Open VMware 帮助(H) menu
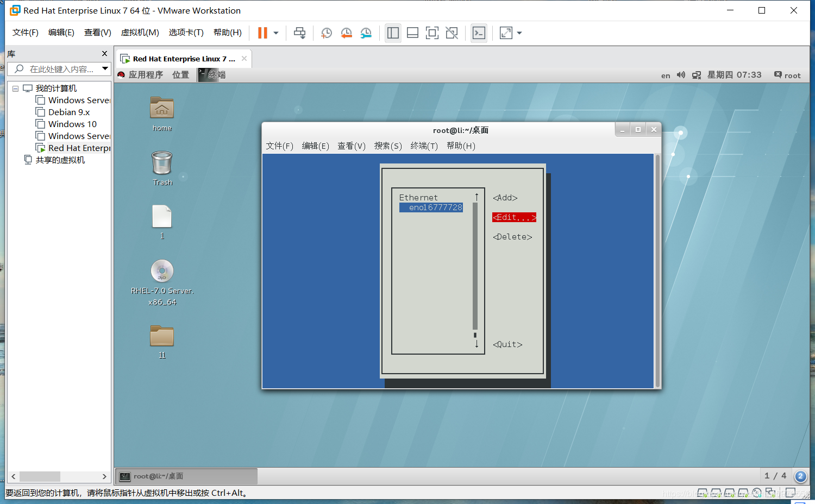The height and width of the screenshot is (504, 815). [x=227, y=33]
